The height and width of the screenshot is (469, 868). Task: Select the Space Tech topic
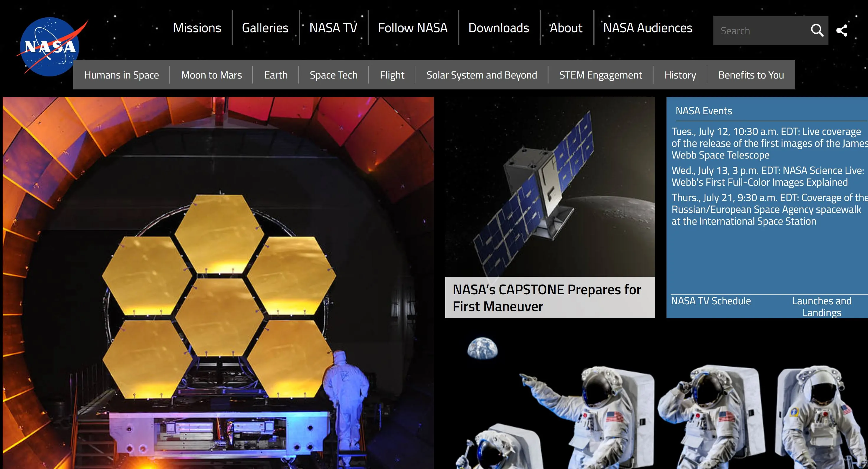[x=334, y=75]
